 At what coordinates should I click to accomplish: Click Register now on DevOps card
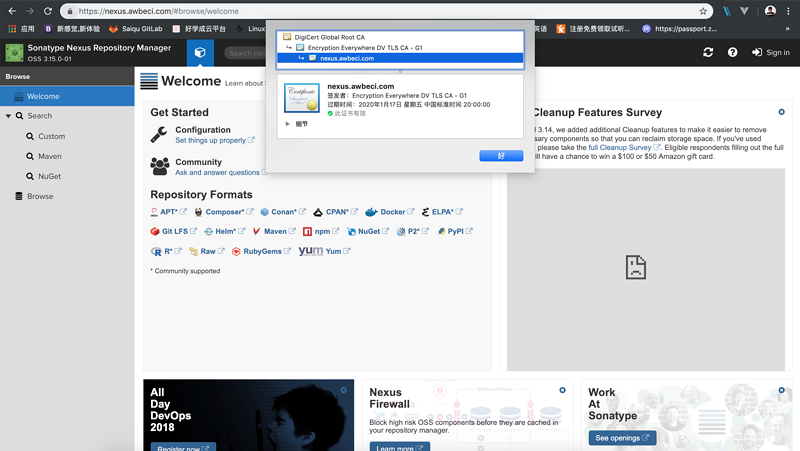tap(183, 448)
